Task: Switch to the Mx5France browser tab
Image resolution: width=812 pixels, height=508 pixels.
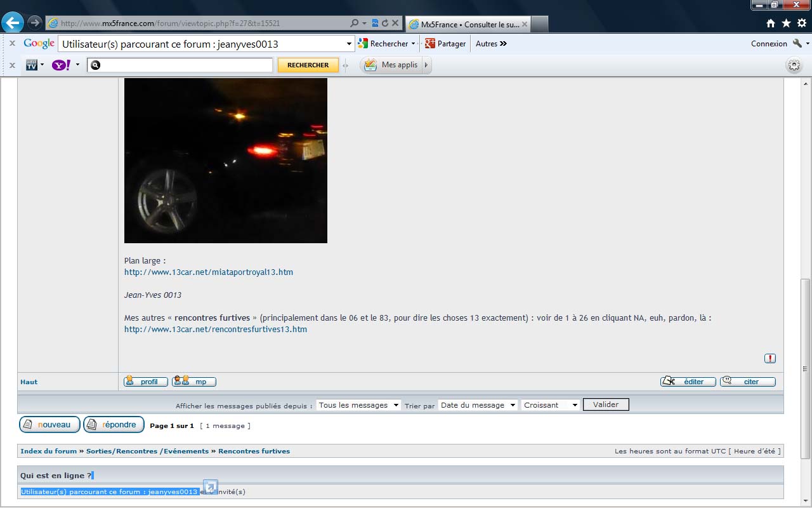Action: tap(468, 24)
